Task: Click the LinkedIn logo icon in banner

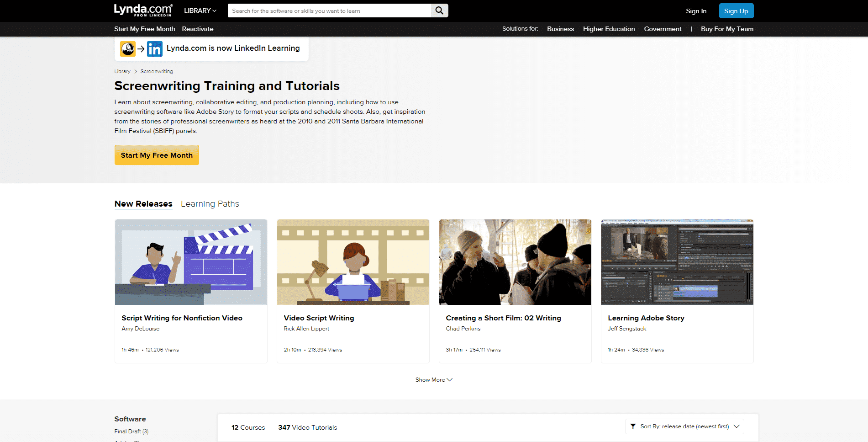Action: coord(155,49)
